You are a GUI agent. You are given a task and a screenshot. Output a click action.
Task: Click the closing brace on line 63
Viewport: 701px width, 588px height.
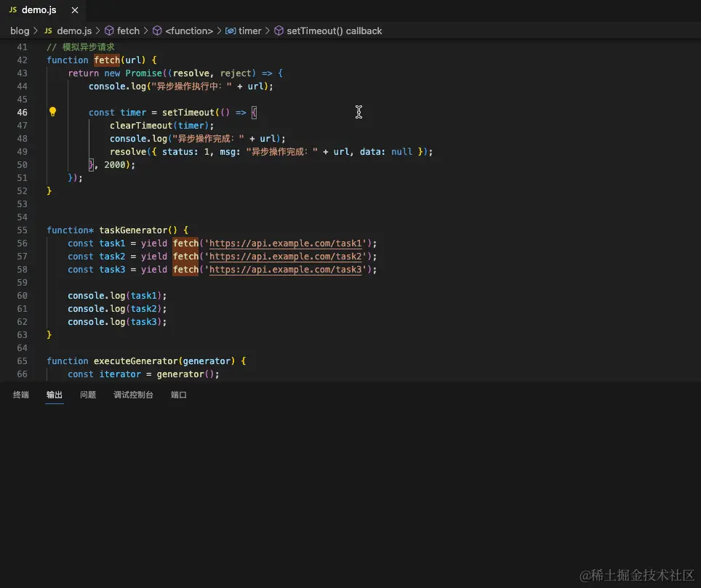pos(49,335)
